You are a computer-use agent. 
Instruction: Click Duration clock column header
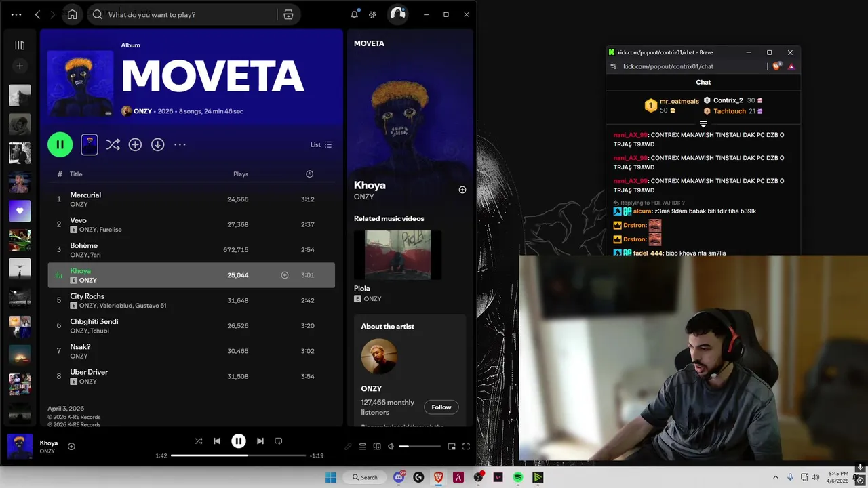309,174
